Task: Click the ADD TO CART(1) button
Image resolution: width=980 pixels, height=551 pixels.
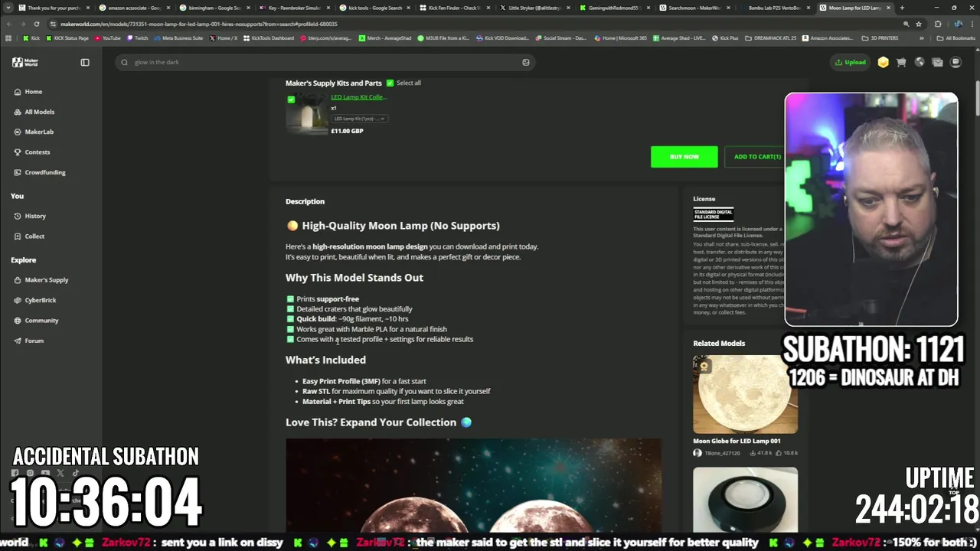Action: [x=757, y=157]
